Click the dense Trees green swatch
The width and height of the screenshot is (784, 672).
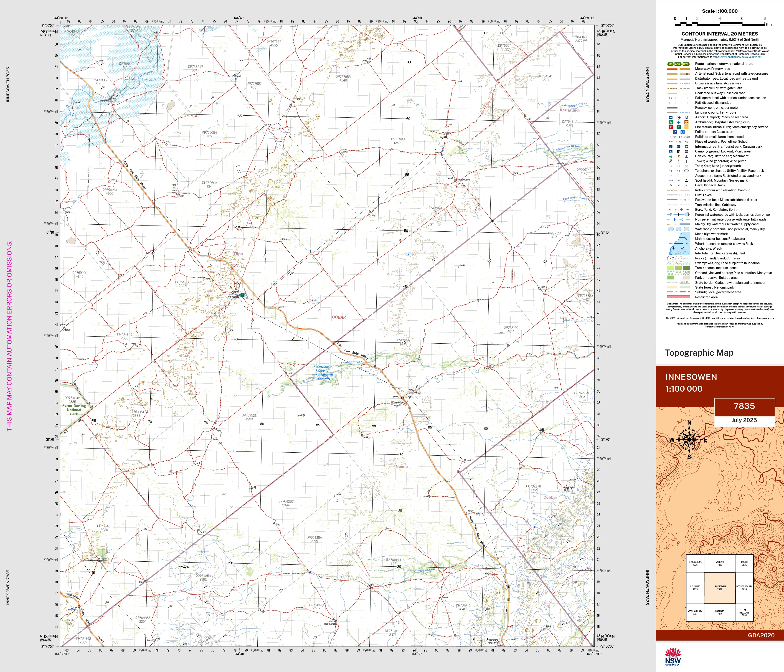(686, 268)
